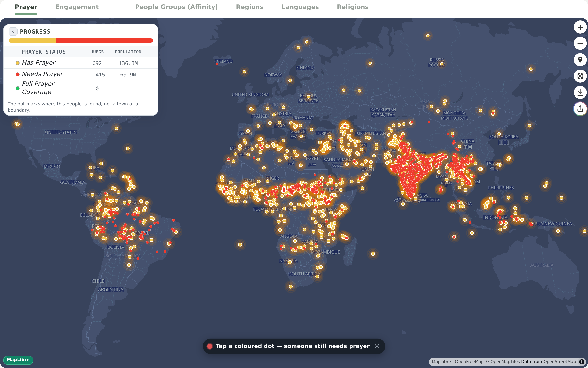Click the red dot near Iceland
The image size is (588, 368).
tap(217, 64)
